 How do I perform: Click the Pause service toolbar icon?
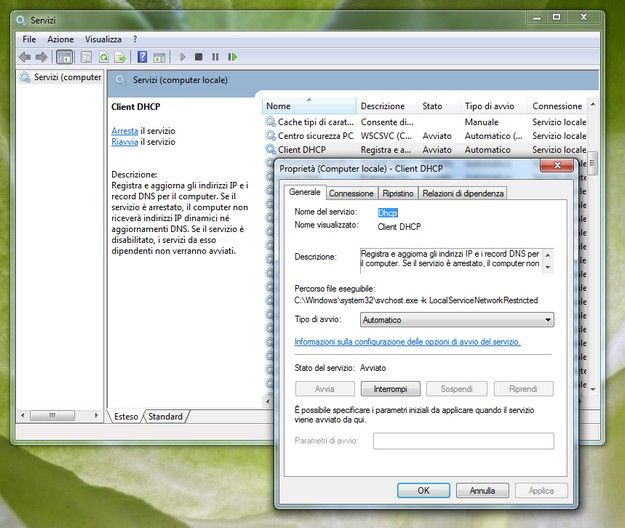coord(215,57)
